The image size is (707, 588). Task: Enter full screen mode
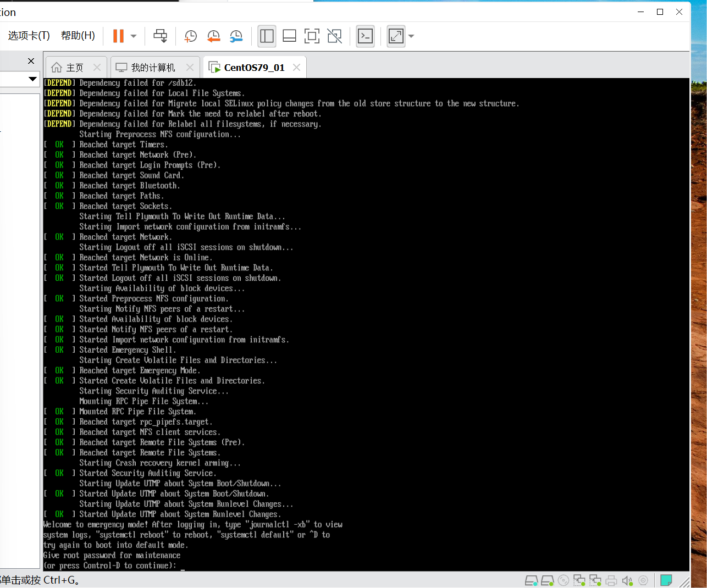[x=312, y=36]
